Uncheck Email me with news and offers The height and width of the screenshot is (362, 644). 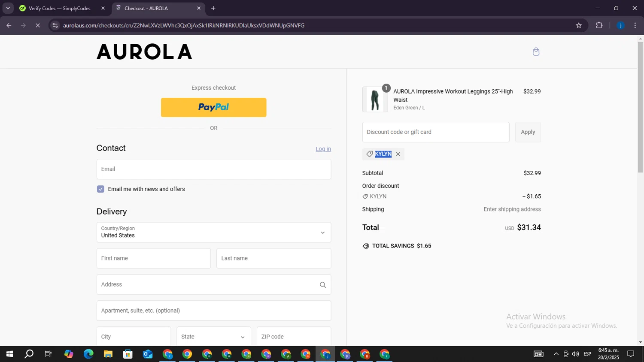click(100, 189)
